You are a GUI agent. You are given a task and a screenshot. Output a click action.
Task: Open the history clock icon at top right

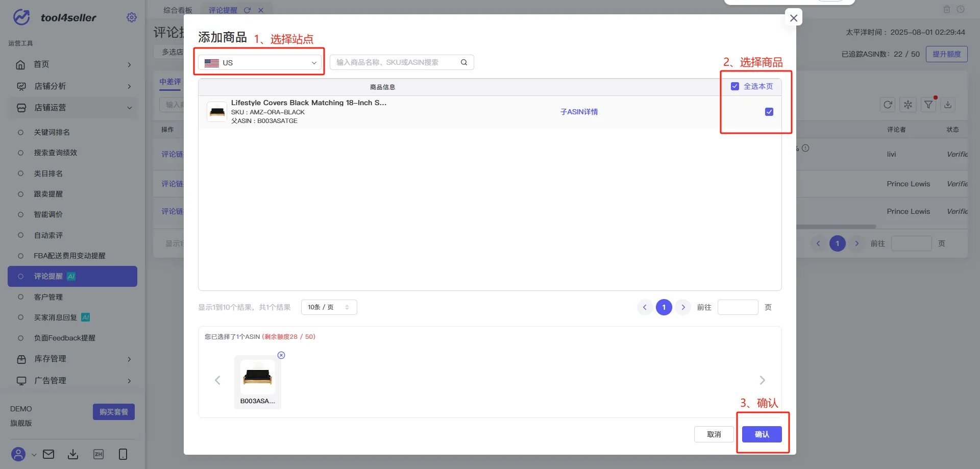[961, 10]
